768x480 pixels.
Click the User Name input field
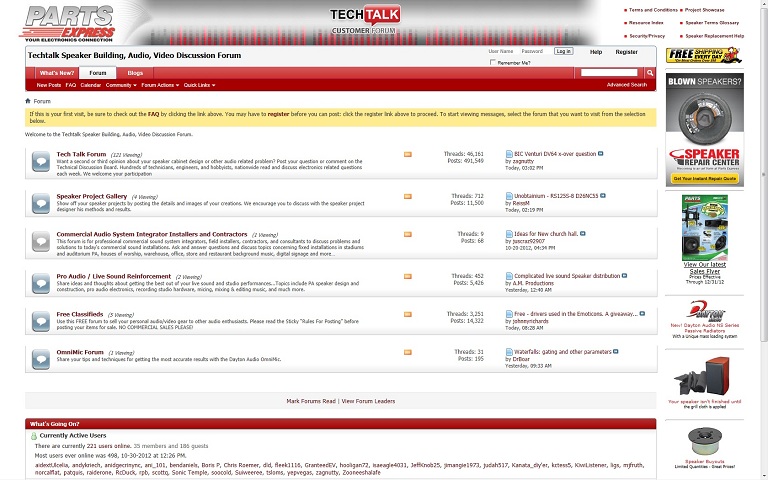tap(500, 51)
